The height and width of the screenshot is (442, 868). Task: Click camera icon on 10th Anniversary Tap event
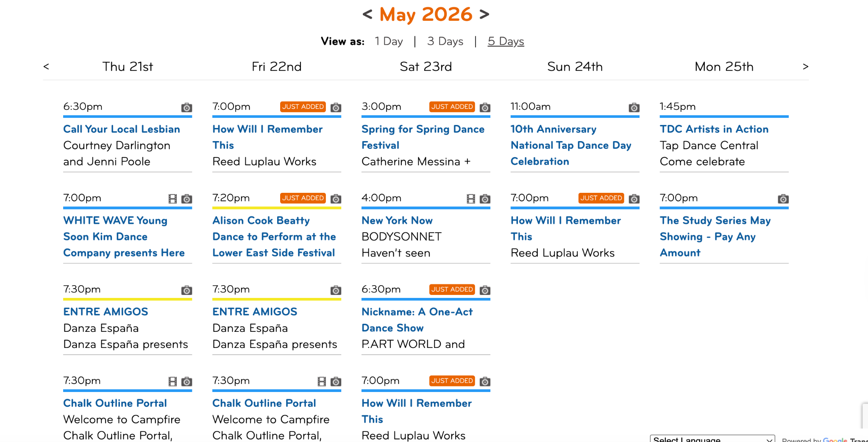634,107
